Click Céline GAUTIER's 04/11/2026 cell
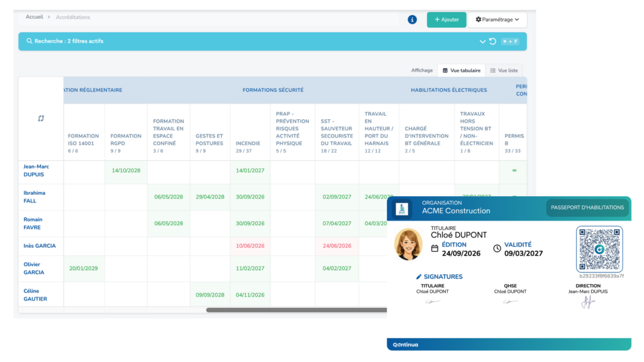This screenshot has width=644, height=362. pos(250,295)
